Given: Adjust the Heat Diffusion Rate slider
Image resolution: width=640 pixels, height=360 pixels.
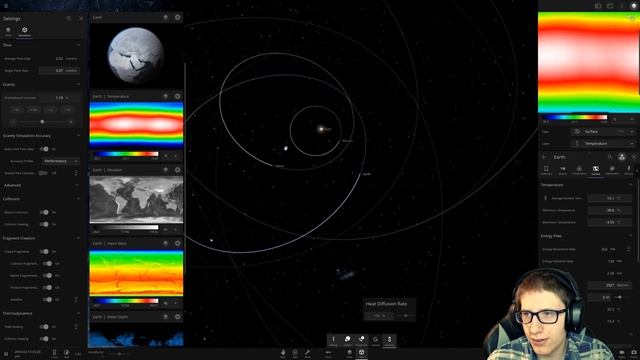Looking at the screenshot, I should pyautogui.click(x=405, y=316).
